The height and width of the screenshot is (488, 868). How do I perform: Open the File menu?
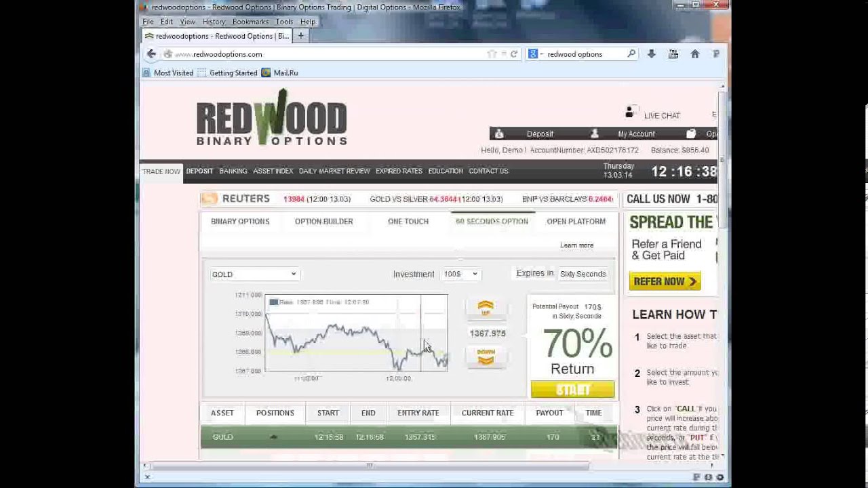point(148,22)
